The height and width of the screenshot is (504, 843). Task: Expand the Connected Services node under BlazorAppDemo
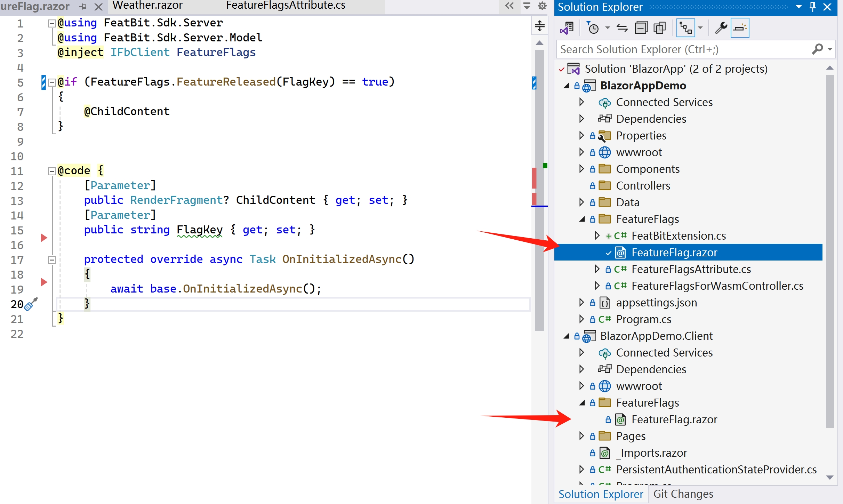(x=581, y=102)
